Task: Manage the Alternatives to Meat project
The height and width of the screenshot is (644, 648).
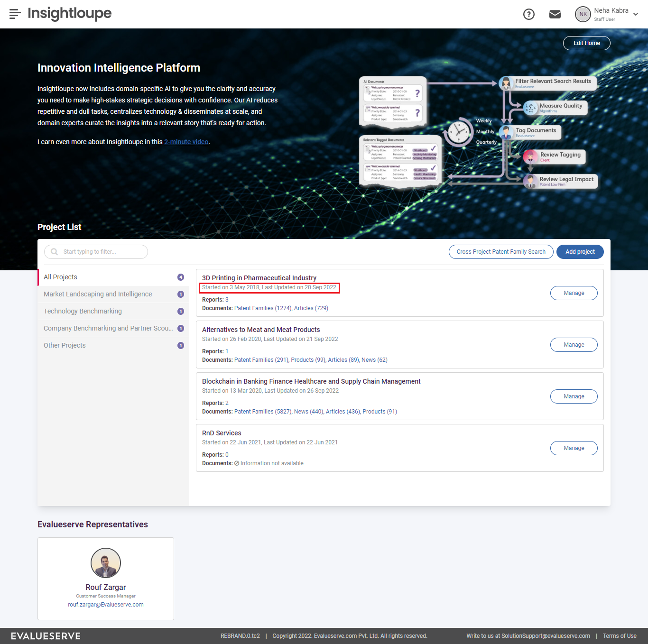Action: tap(574, 345)
